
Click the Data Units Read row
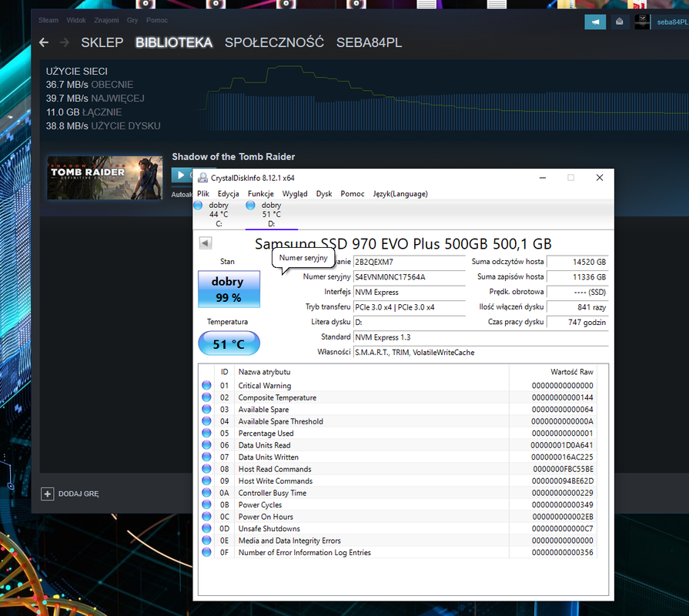click(398, 445)
